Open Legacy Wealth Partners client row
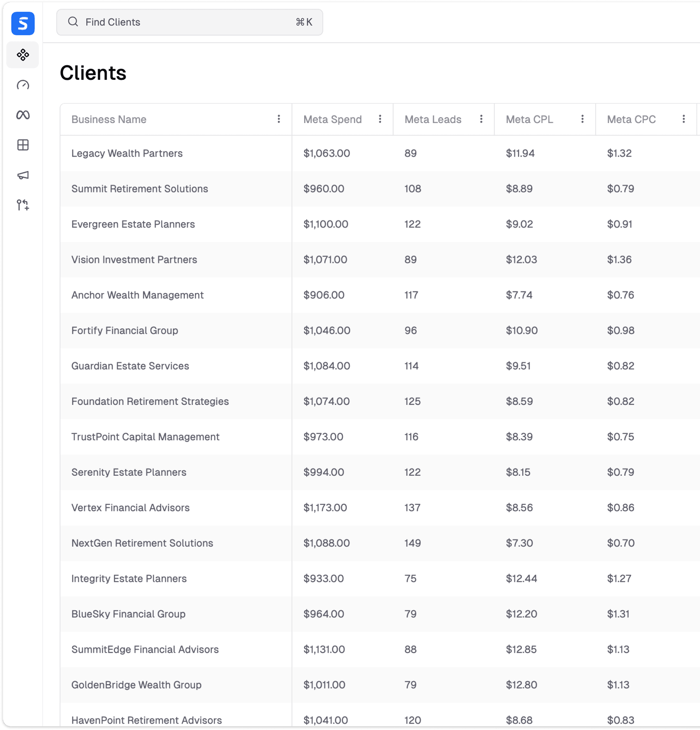Screen dimensions: 700x730 (127, 153)
